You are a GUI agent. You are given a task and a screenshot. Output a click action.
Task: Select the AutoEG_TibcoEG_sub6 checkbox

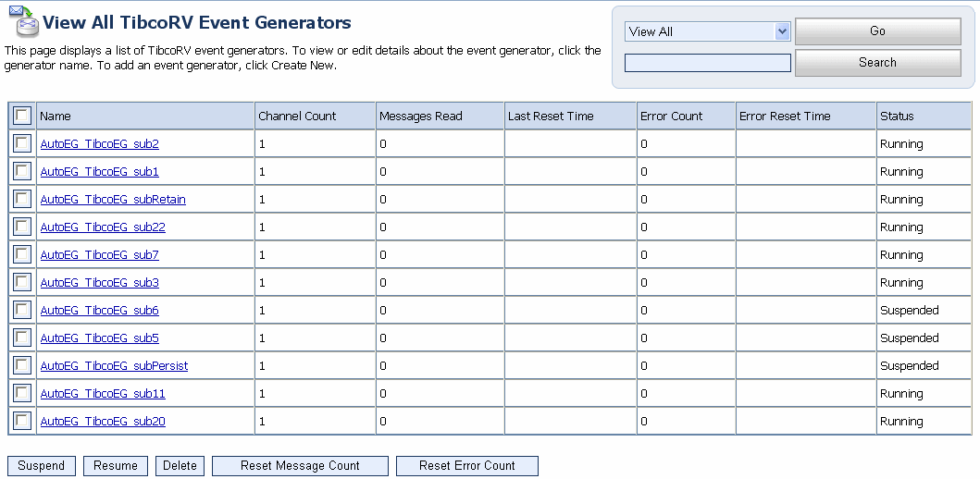click(22, 311)
